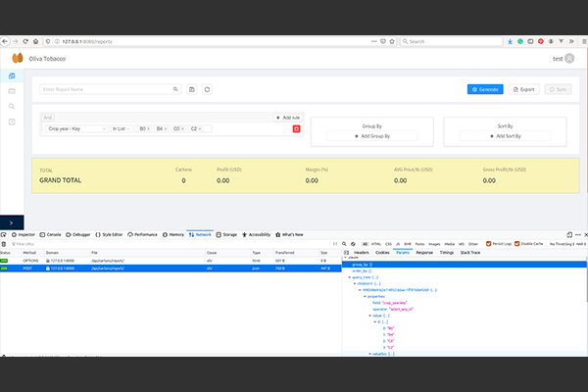Open the Crop year / Key dropdown
This screenshot has width=588, height=392.
76,128
